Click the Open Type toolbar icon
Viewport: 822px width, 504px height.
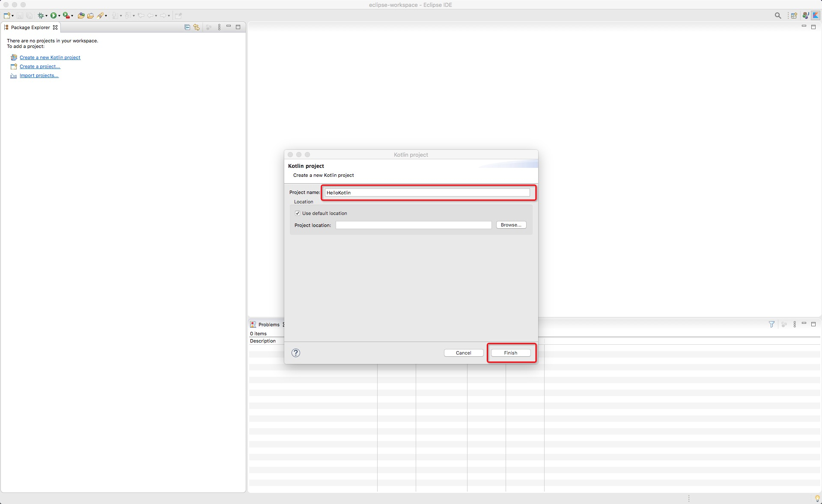coord(81,15)
